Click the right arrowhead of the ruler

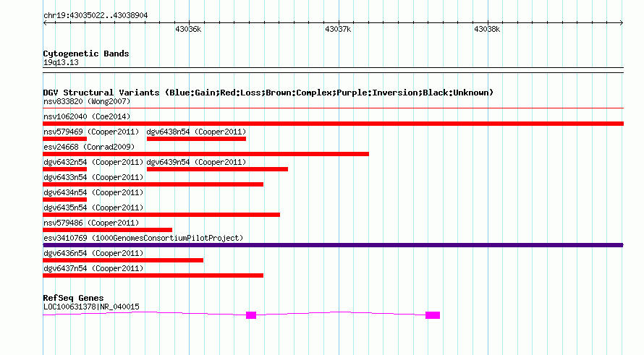coord(622,23)
